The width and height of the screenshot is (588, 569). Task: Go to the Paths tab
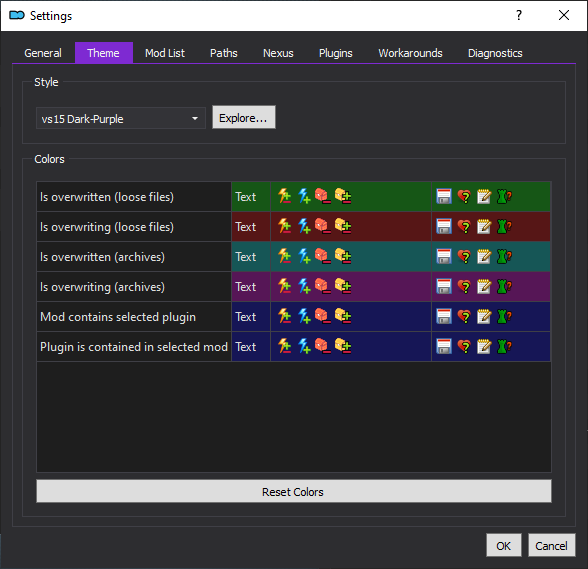click(224, 53)
